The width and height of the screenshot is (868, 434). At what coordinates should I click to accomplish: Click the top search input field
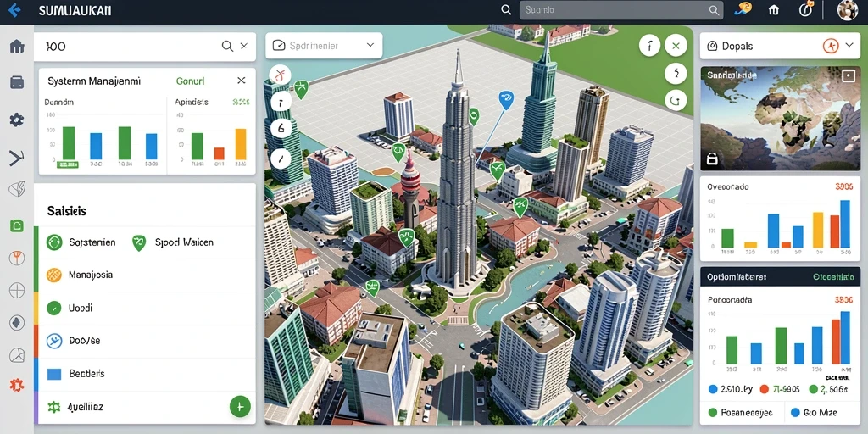tap(621, 10)
